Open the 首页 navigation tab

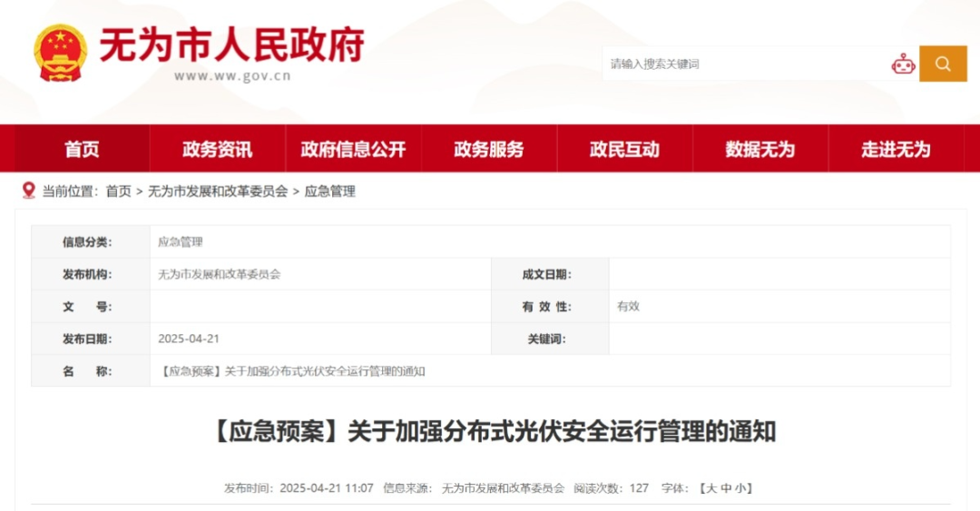pyautogui.click(x=82, y=150)
